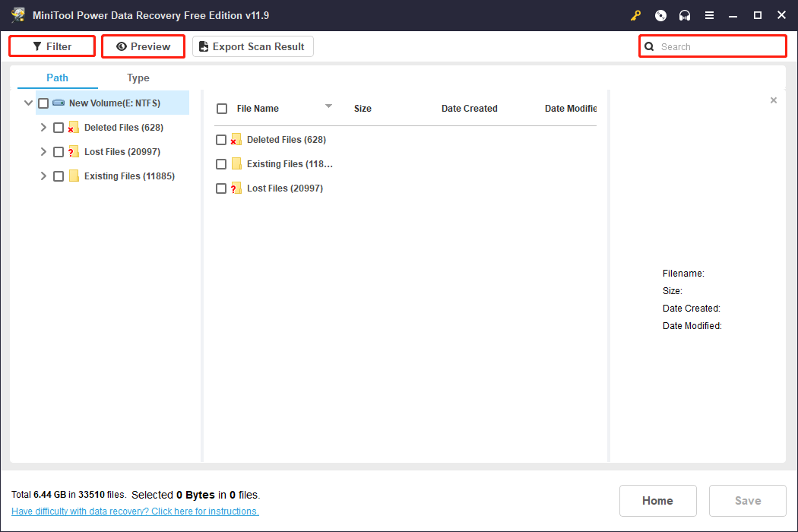Click the key register icon in title bar
Image resolution: width=798 pixels, height=532 pixels.
point(635,16)
